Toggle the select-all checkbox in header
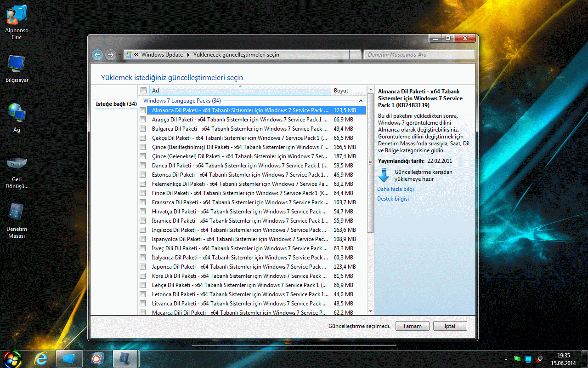The image size is (588, 368). tap(144, 91)
